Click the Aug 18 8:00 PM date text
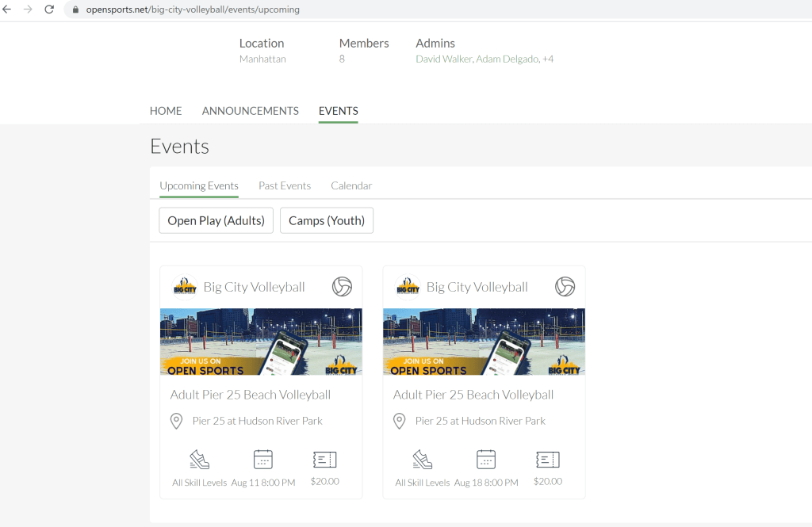The width and height of the screenshot is (812, 527). tap(486, 483)
